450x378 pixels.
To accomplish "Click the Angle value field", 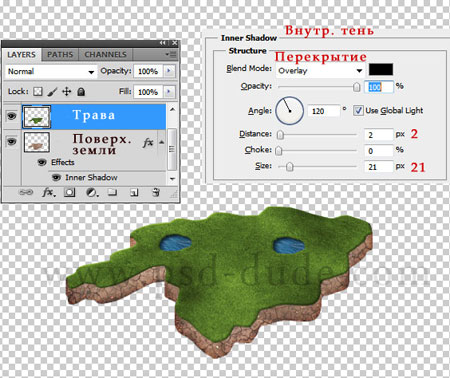I will click(324, 111).
